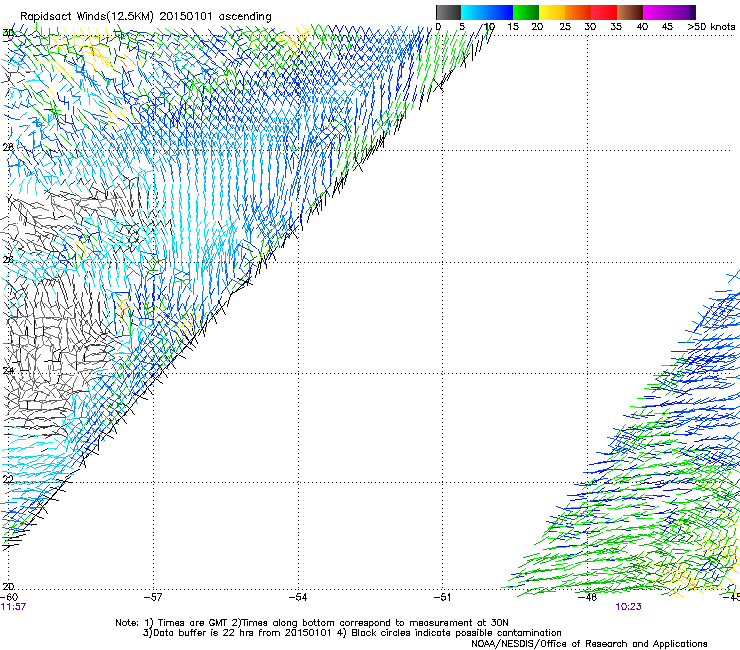Click the green 15-20 knots legend swatch
The image size is (740, 650).
point(526,12)
